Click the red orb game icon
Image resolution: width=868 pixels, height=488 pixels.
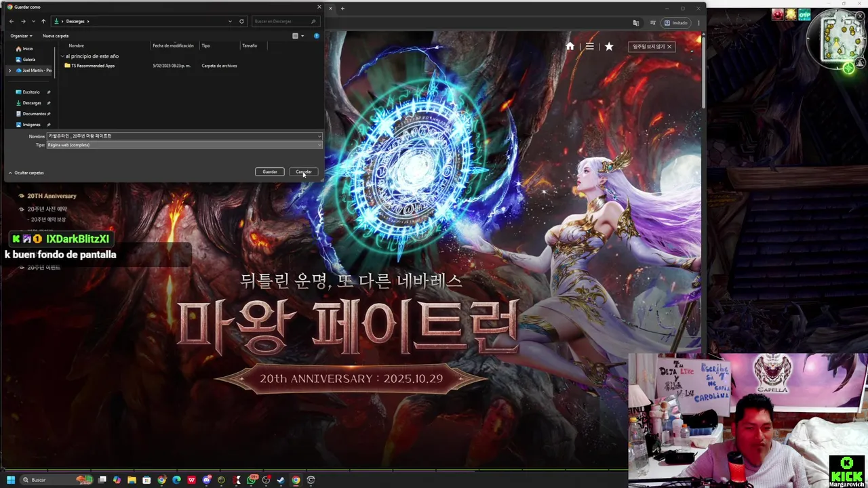[x=778, y=14]
